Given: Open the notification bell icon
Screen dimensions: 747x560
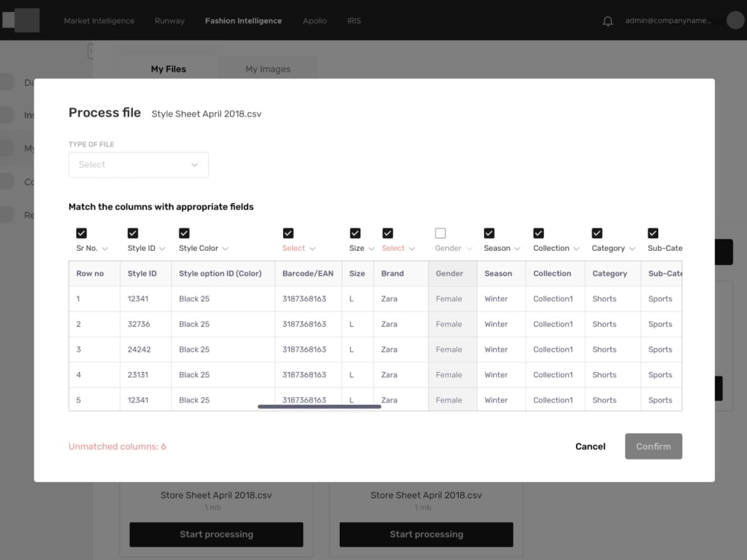Looking at the screenshot, I should coord(607,20).
